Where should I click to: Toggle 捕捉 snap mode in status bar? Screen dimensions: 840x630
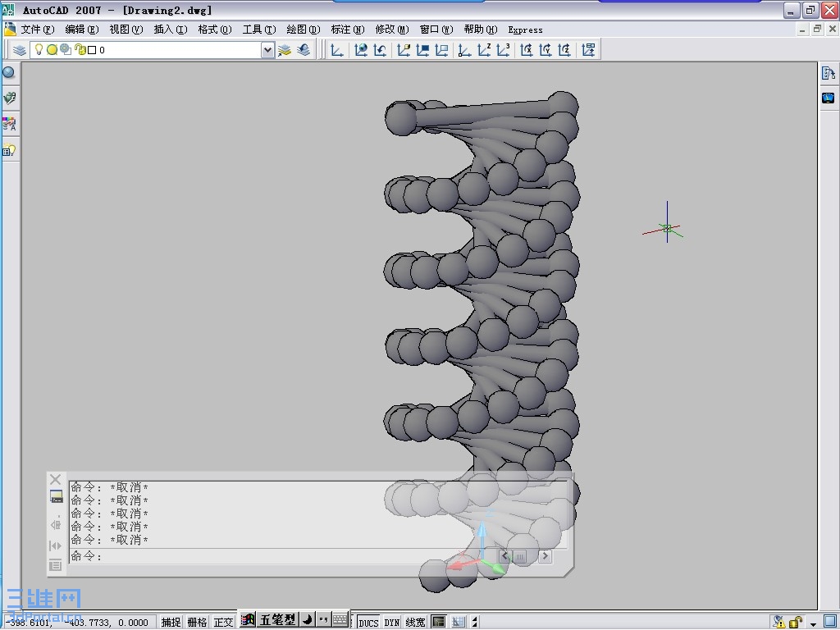[x=171, y=622]
